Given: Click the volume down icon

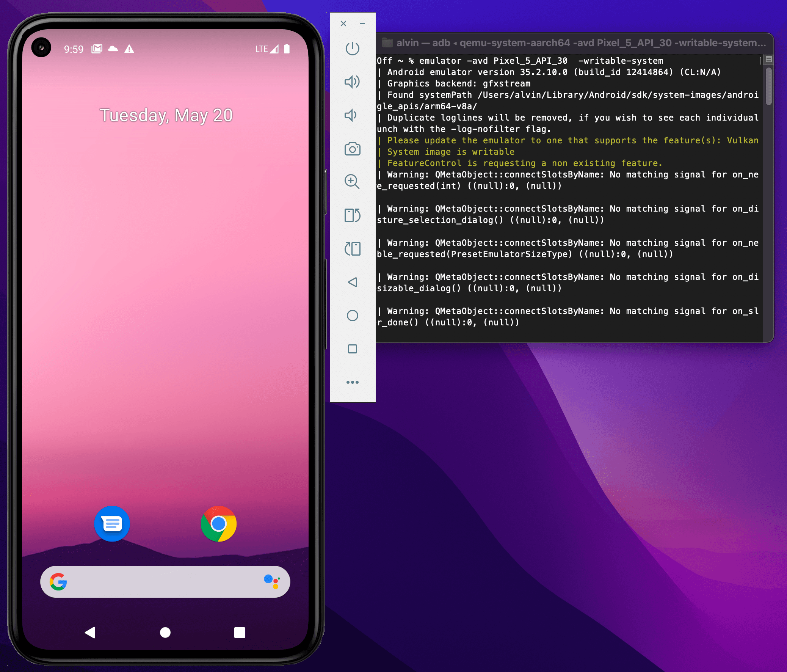Looking at the screenshot, I should click(x=351, y=115).
